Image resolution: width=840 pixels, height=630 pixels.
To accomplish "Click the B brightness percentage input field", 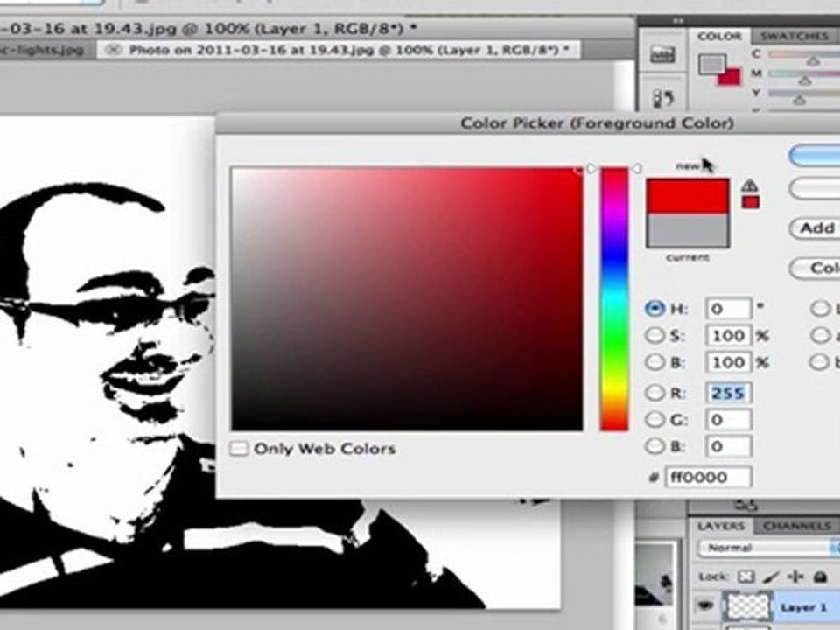I will 728,362.
